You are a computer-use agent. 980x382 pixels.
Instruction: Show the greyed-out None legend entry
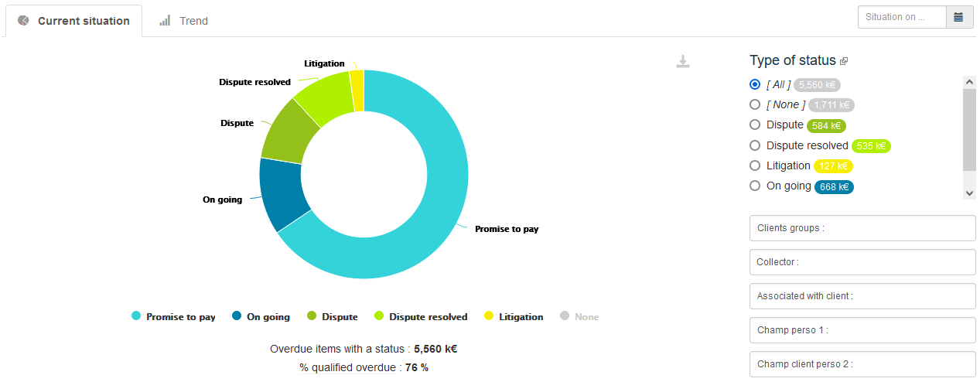tap(586, 317)
